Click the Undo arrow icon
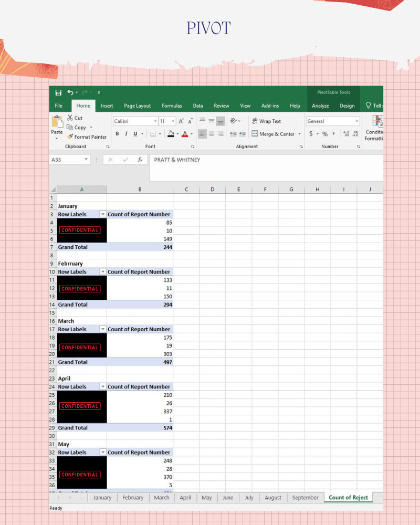This screenshot has width=420, height=525. point(70,92)
